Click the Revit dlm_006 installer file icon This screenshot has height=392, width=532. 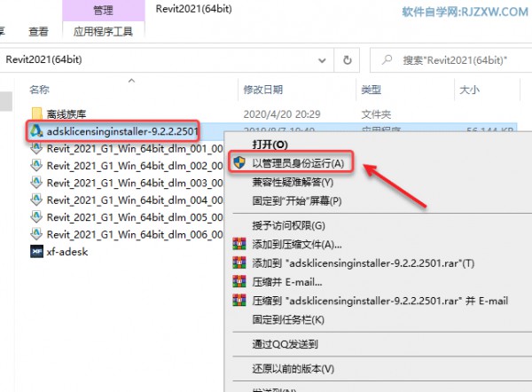36,234
